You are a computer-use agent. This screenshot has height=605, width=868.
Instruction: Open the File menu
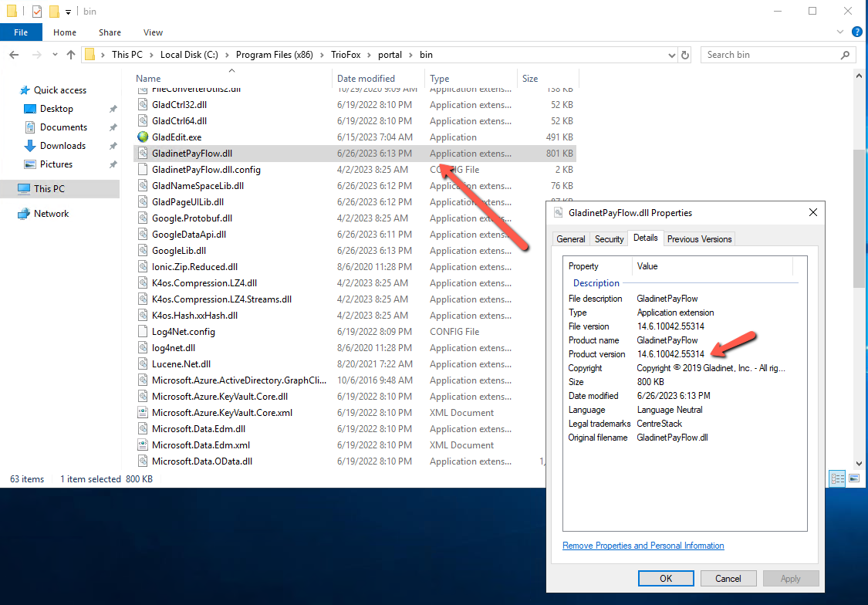click(21, 32)
